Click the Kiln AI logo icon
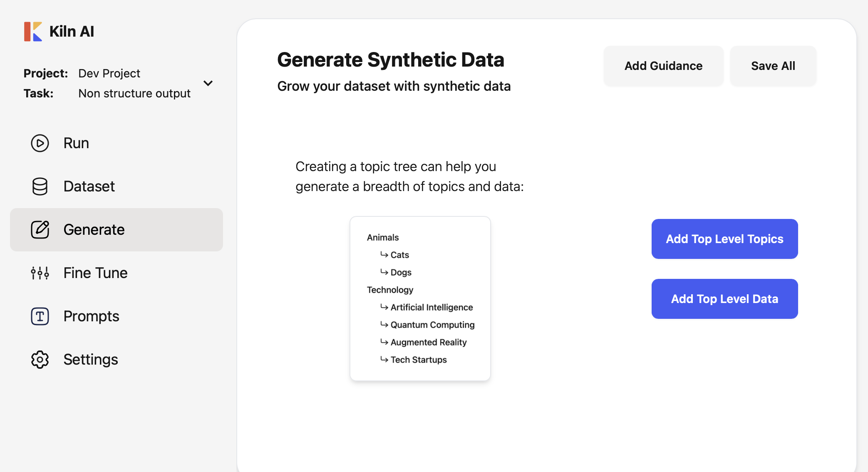Screen dimensions: 868x472 pos(33,32)
